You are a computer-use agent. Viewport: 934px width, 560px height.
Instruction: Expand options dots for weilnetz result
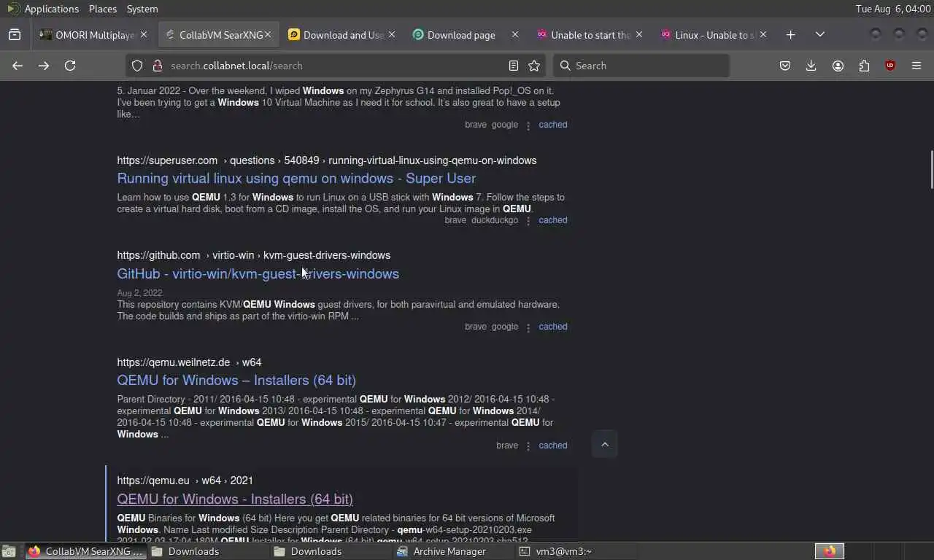point(528,446)
